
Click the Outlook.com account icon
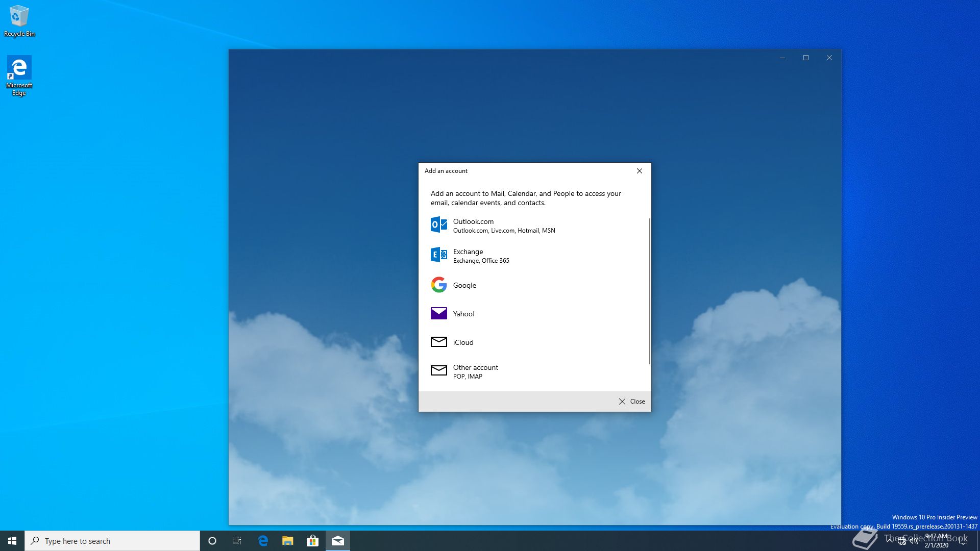[438, 224]
